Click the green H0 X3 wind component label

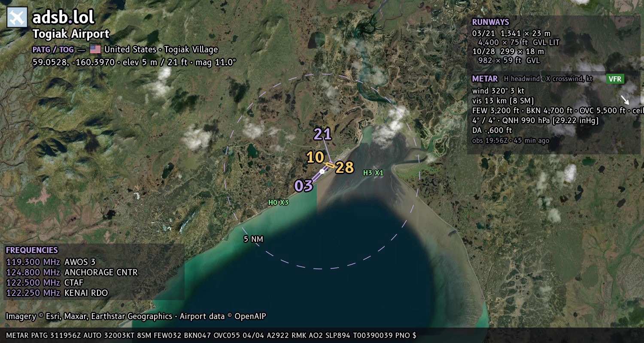point(279,202)
